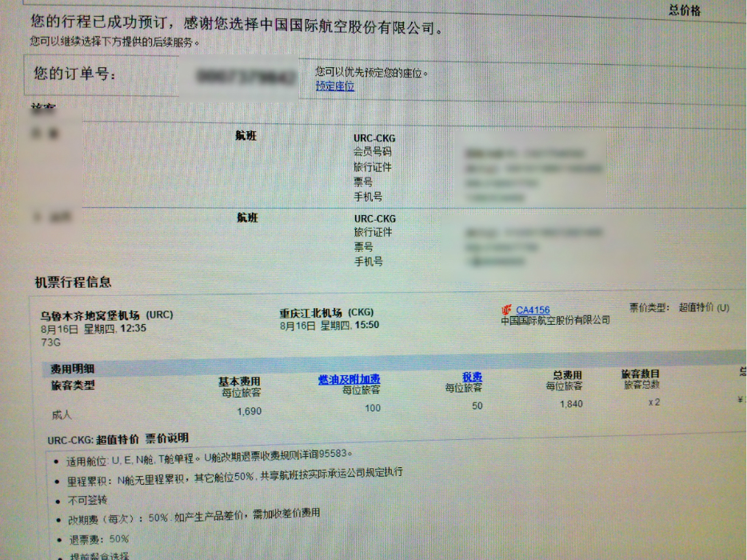The image size is (747, 560).
Task: Open flight CA4156 details link
Action: click(533, 310)
